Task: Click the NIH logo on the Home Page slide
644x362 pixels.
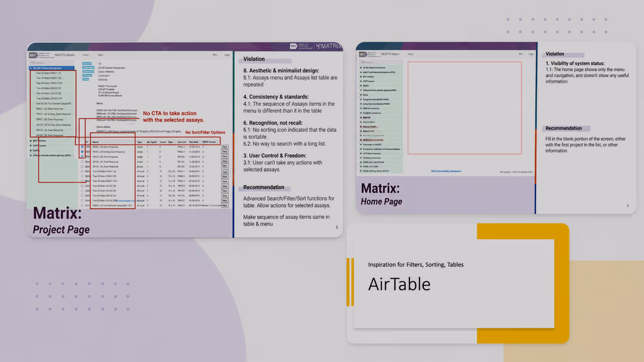Action: [362, 54]
